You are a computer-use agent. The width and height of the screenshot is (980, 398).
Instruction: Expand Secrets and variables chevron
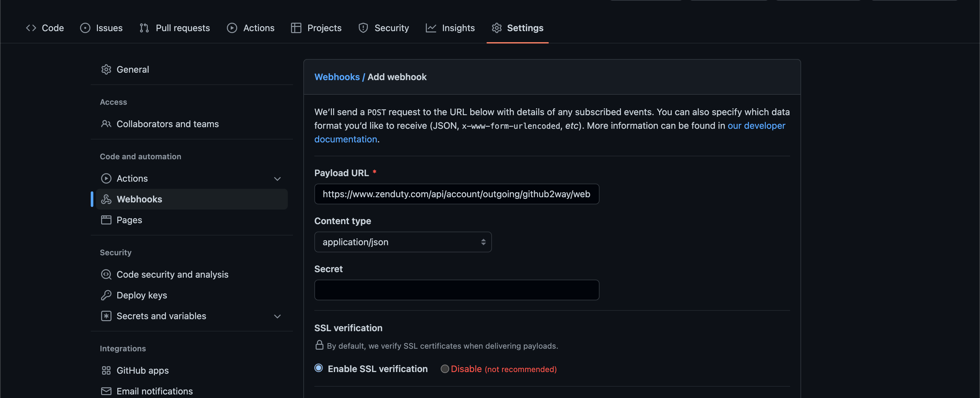(277, 316)
